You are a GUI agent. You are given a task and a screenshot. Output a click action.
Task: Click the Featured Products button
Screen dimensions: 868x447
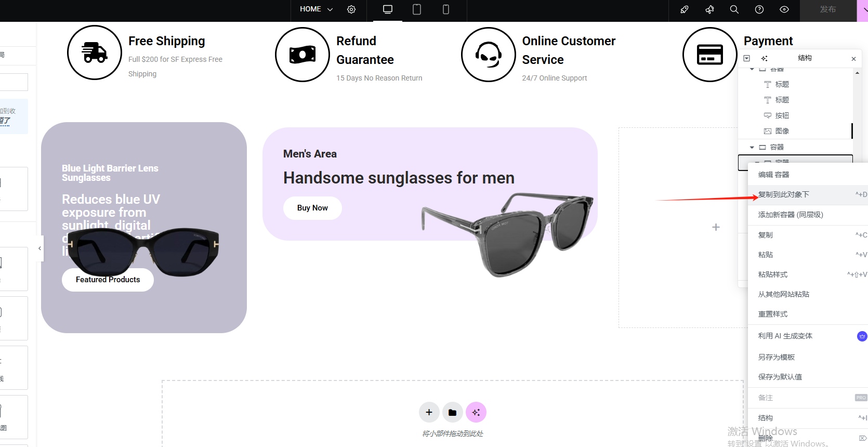[108, 280]
